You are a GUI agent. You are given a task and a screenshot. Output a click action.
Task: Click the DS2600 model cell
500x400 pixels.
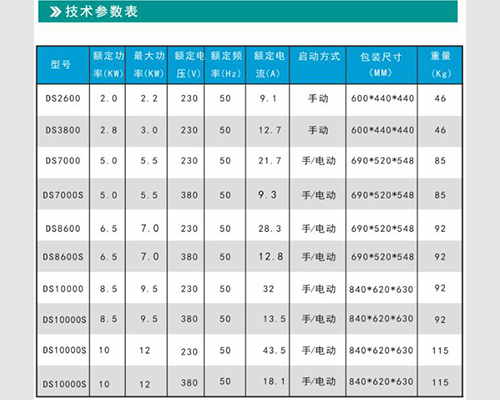(x=63, y=99)
